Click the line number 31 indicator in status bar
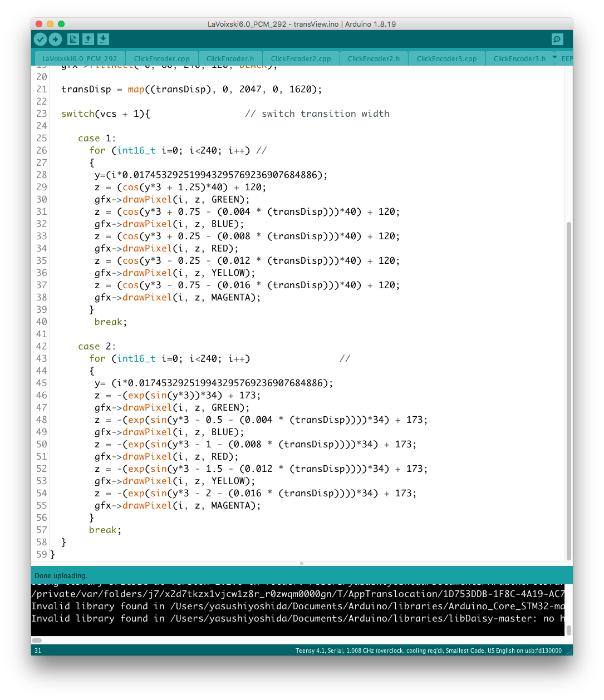 point(38,650)
